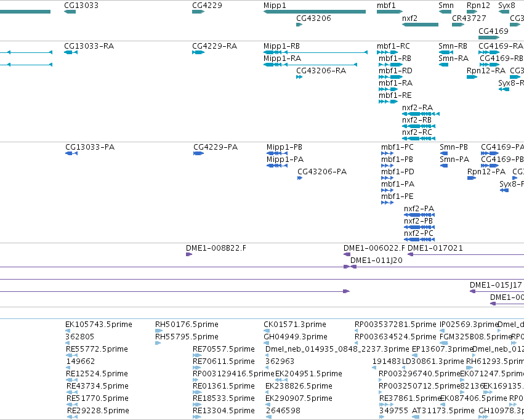
Task: Click protein Mipp1-PA feature
Action: (277, 166)
